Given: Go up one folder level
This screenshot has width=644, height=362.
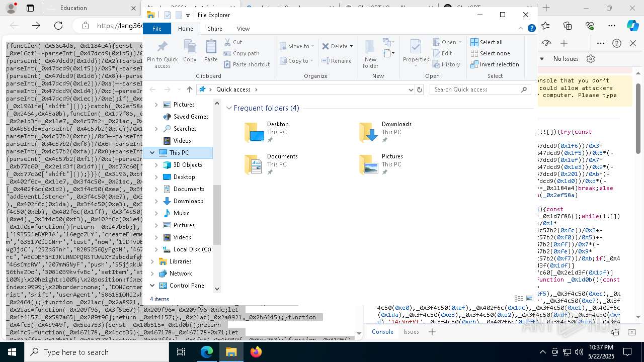Looking at the screenshot, I should (189, 89).
